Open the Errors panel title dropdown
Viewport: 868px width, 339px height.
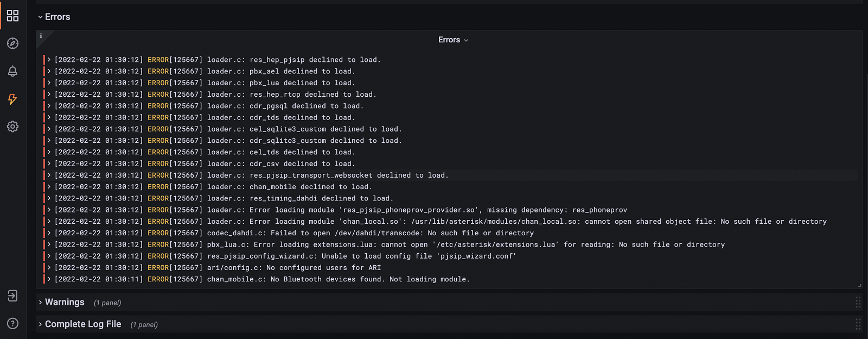pos(453,40)
